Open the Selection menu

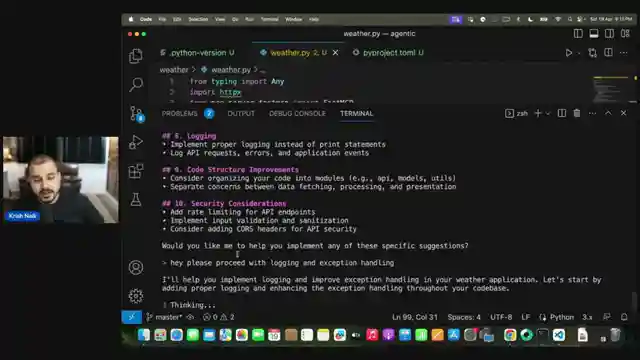point(198,19)
